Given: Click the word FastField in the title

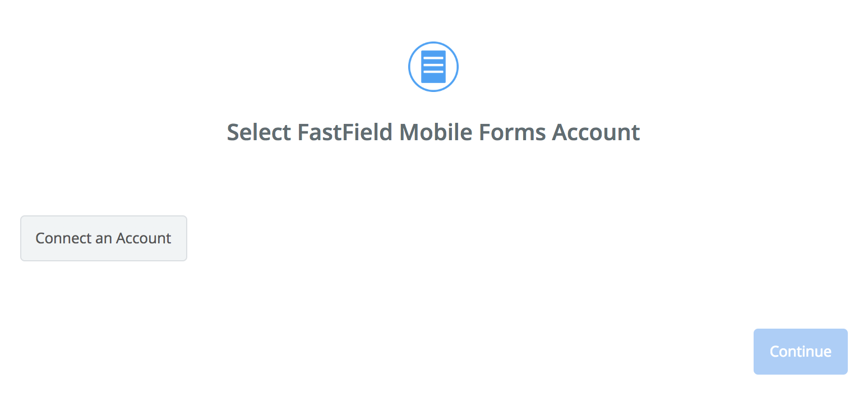Looking at the screenshot, I should (x=345, y=132).
